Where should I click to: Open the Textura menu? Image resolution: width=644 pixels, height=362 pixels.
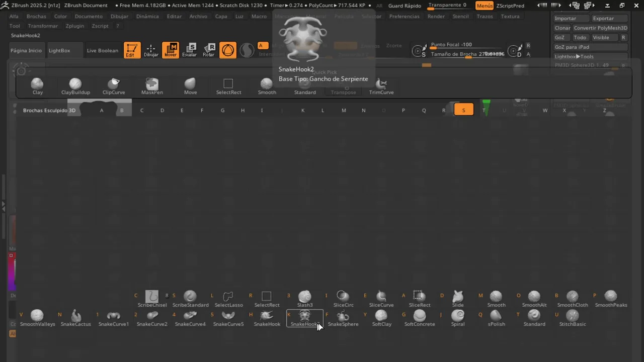(510, 16)
